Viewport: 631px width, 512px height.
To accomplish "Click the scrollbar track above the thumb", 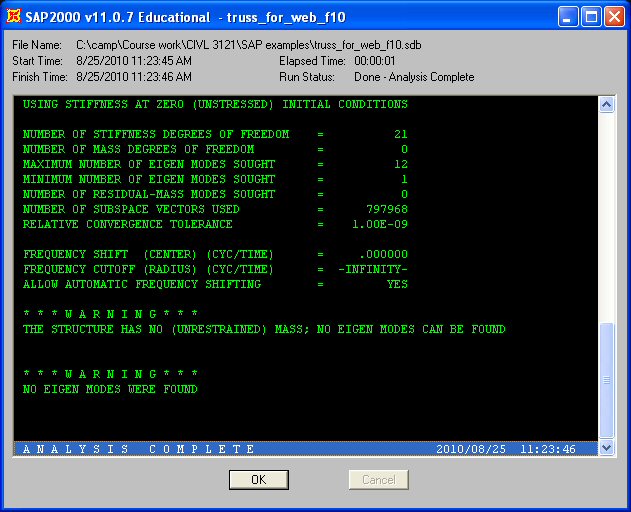I will coord(606,217).
